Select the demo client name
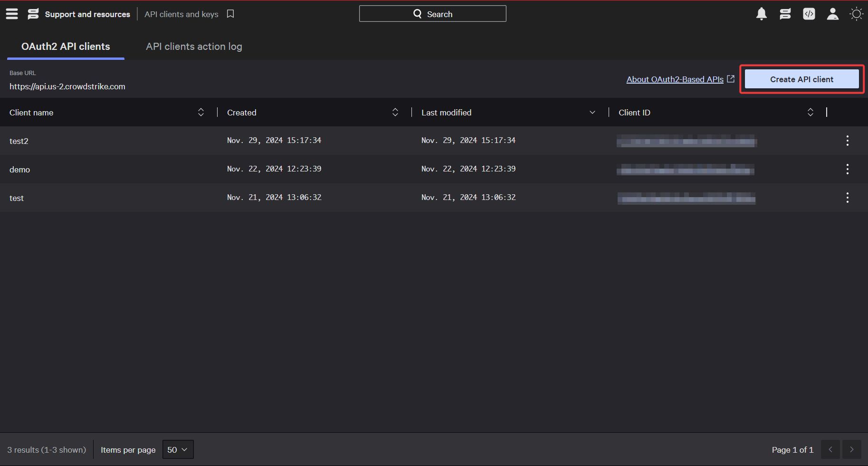The image size is (868, 466). pos(19,170)
